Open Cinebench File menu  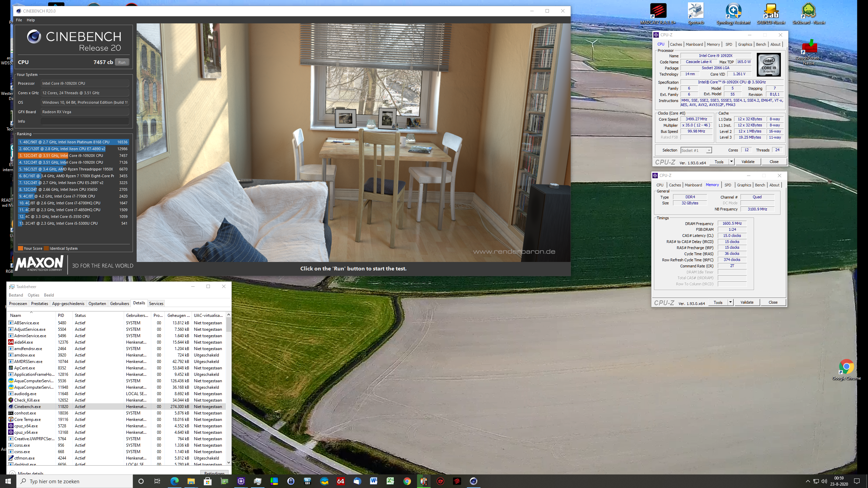pos(19,20)
